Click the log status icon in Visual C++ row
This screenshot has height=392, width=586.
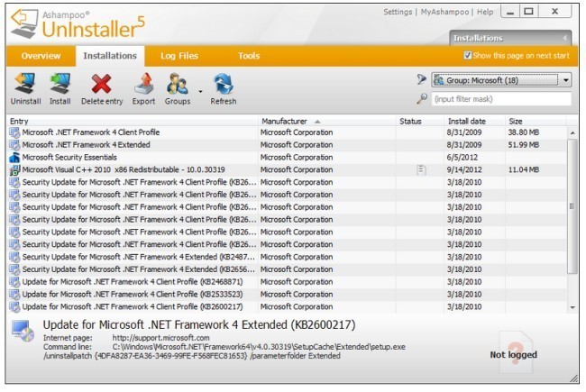click(421, 170)
